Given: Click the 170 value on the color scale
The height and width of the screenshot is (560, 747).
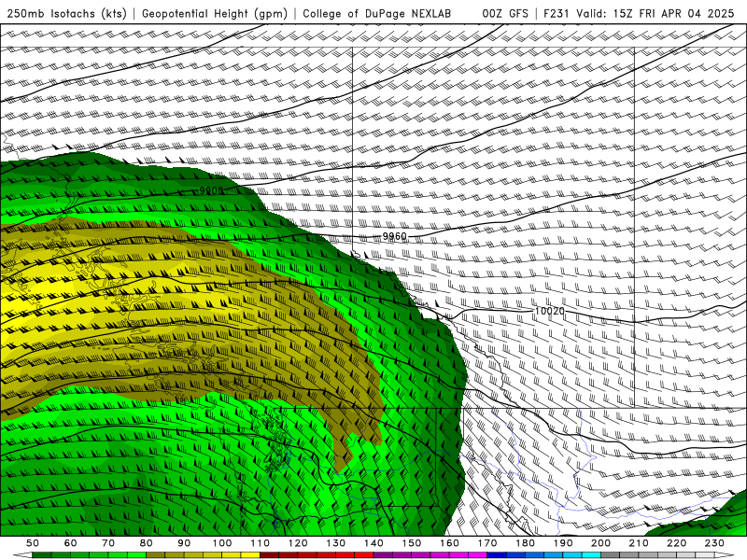Looking at the screenshot, I should coord(487,543).
